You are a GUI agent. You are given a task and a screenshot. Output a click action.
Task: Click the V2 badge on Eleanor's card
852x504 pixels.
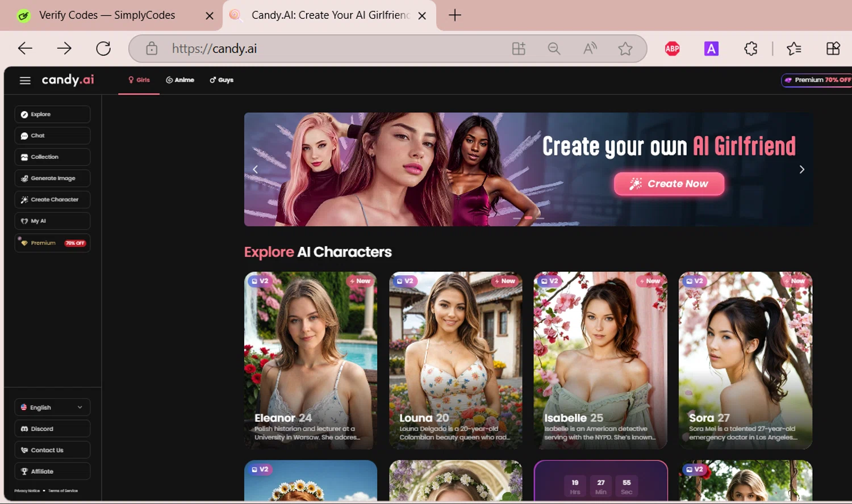tap(260, 281)
